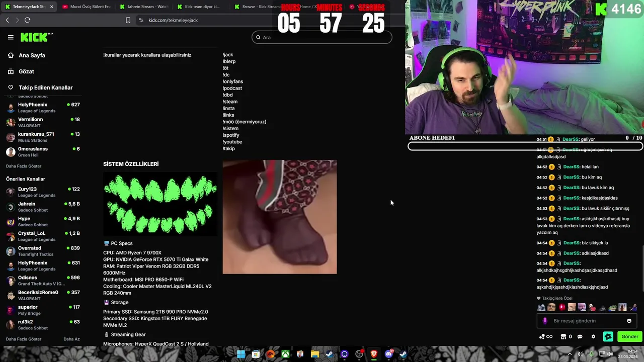Click the !onlyfans command text
This screenshot has height=362, width=644.
(x=233, y=81)
